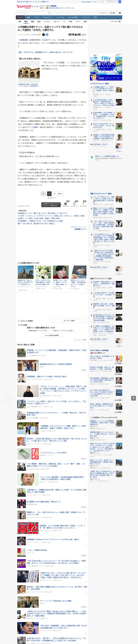Select the トップ tab
The width and height of the screenshot is (138, 644).
point(20,17)
